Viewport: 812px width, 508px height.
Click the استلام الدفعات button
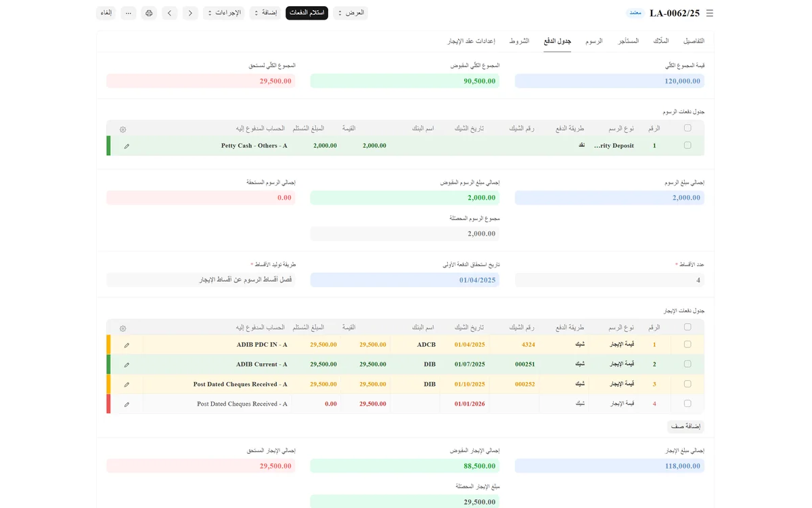point(307,13)
